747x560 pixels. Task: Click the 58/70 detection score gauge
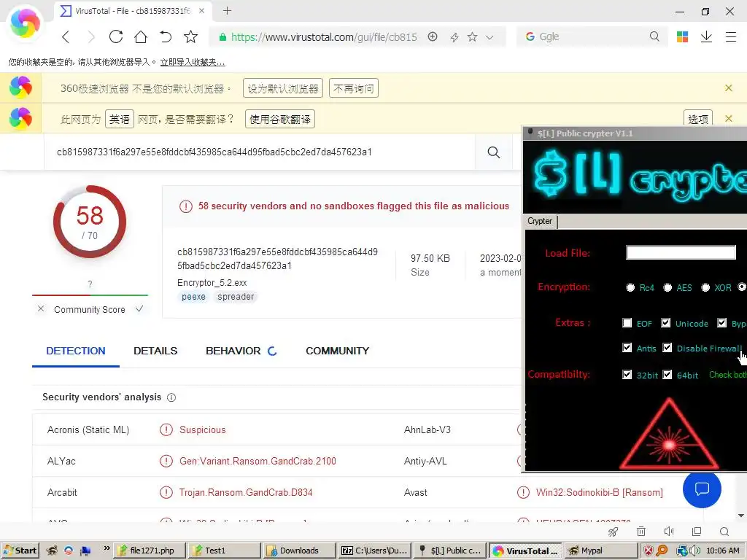[90, 222]
